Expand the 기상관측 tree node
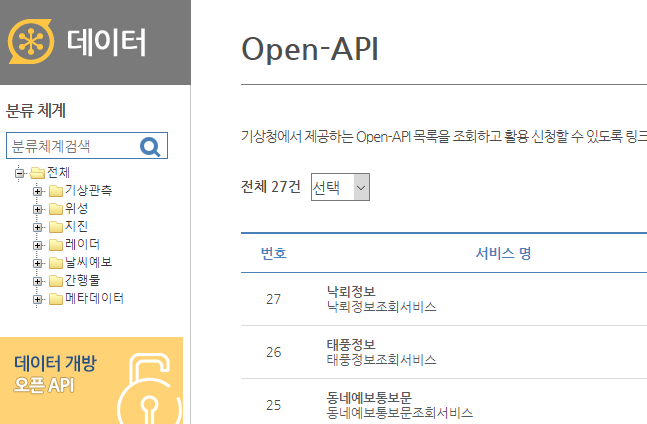The image size is (647, 424). coord(38,191)
